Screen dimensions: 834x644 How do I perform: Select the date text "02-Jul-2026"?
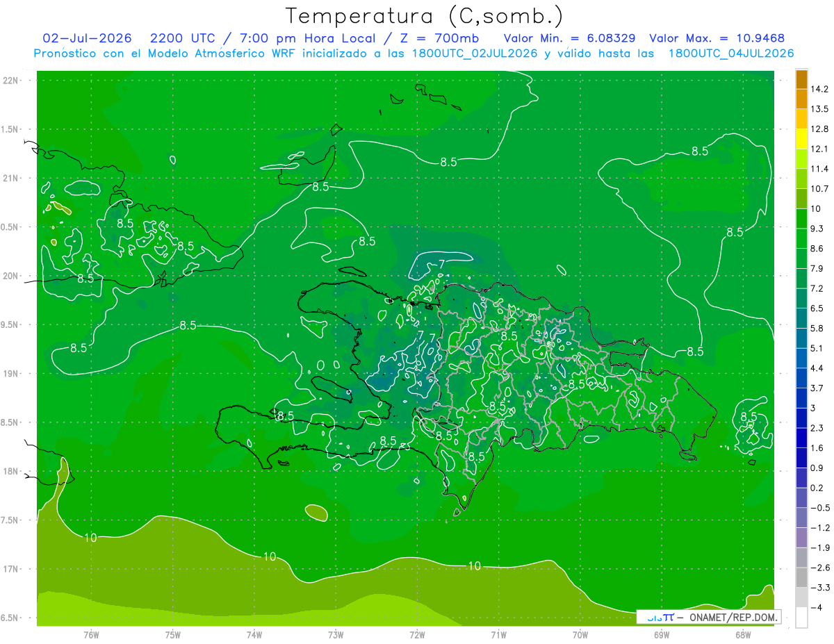click(85, 38)
